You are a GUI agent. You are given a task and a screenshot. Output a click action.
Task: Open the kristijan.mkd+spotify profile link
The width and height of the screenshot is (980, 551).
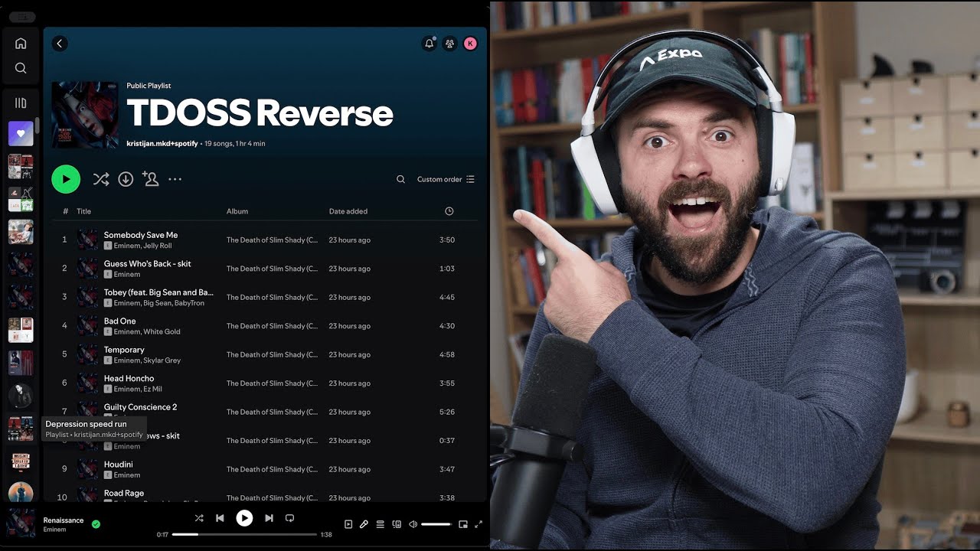tap(162, 144)
